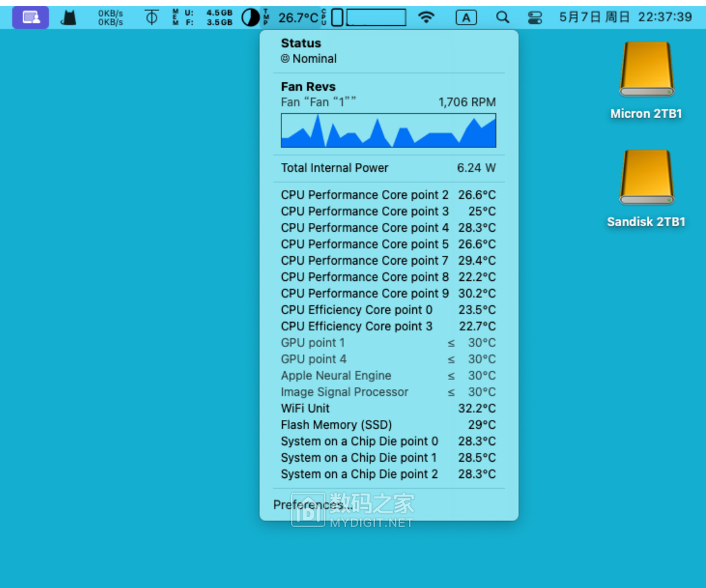Click the date and time clock
The height and width of the screenshot is (588, 706).
pyautogui.click(x=625, y=17)
